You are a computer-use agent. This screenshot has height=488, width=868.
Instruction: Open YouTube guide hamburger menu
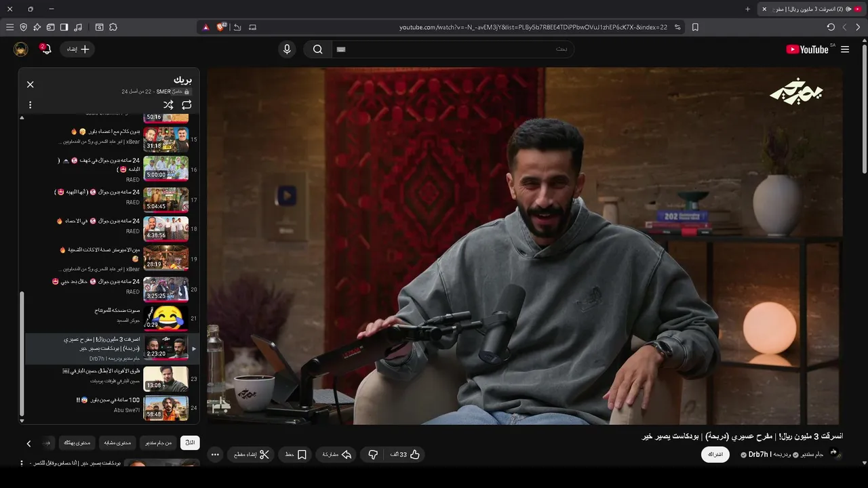point(845,49)
